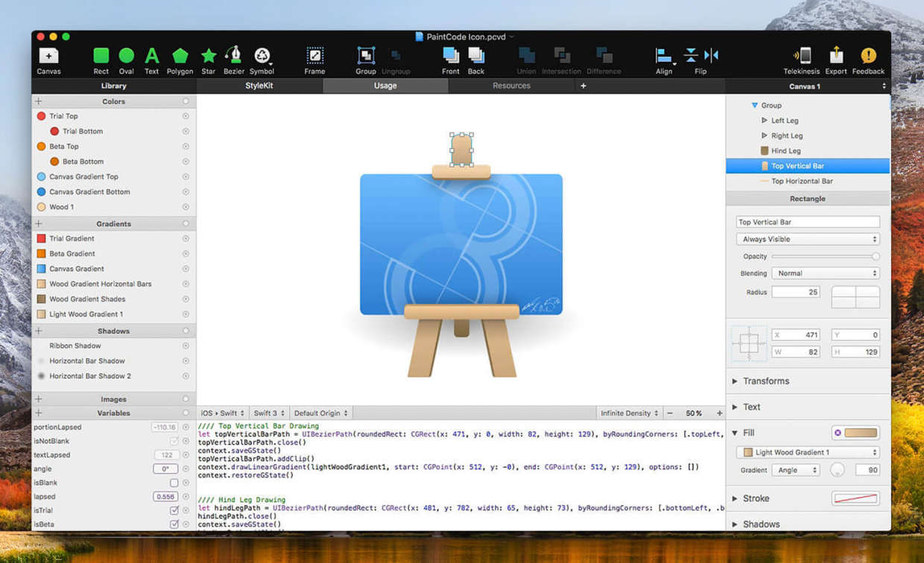Click the gradient angle dial

[x=838, y=470]
